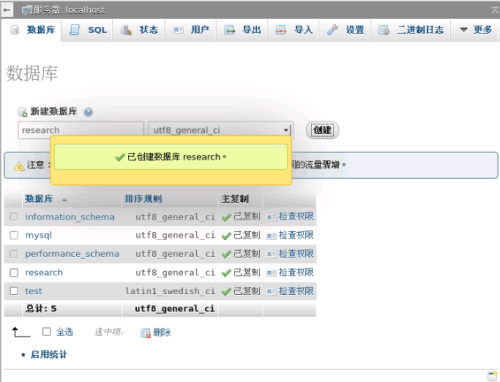Image resolution: width=500 pixels, height=382 pixels.
Task: Click the status chart icon
Action: [x=126, y=30]
